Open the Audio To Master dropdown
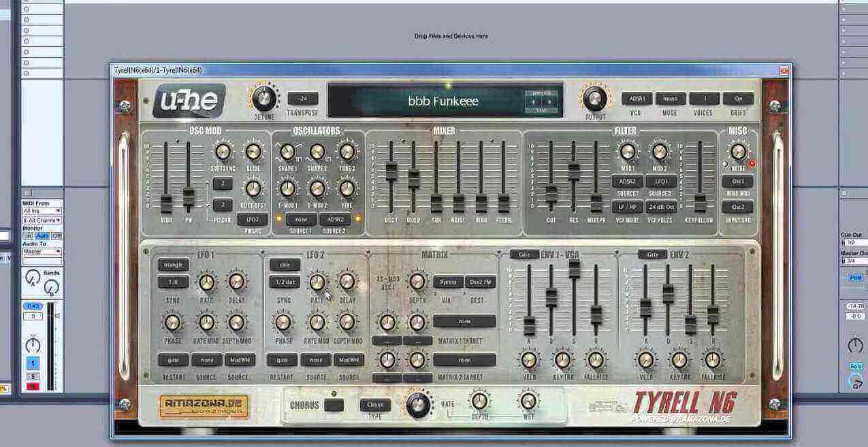This screenshot has width=868, height=447. pyautogui.click(x=42, y=251)
